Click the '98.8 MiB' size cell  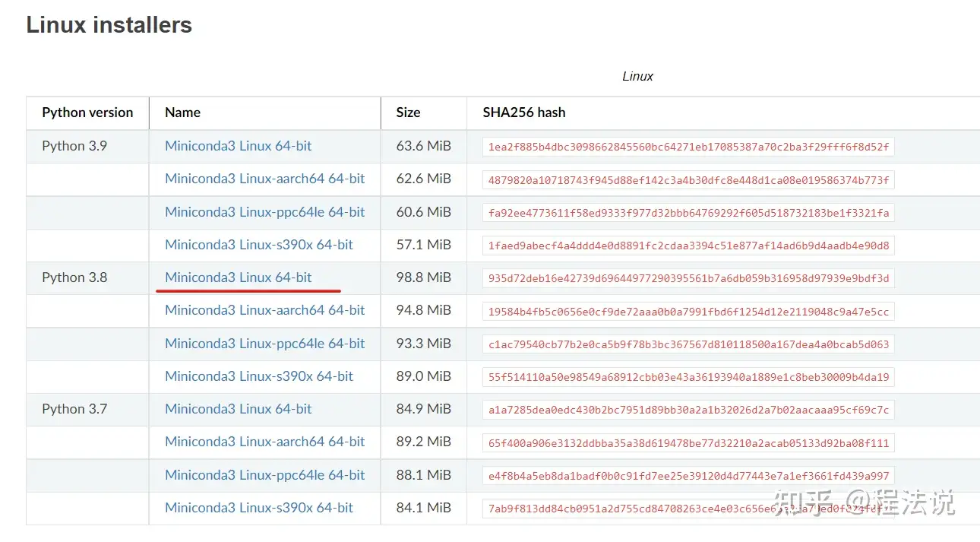coord(424,277)
